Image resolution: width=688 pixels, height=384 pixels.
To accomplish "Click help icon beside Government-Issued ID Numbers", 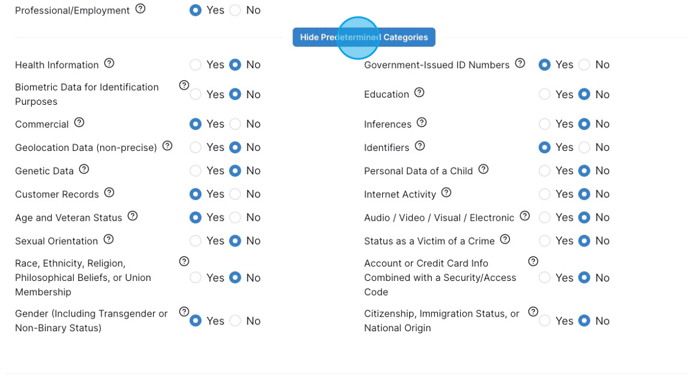I will [520, 63].
